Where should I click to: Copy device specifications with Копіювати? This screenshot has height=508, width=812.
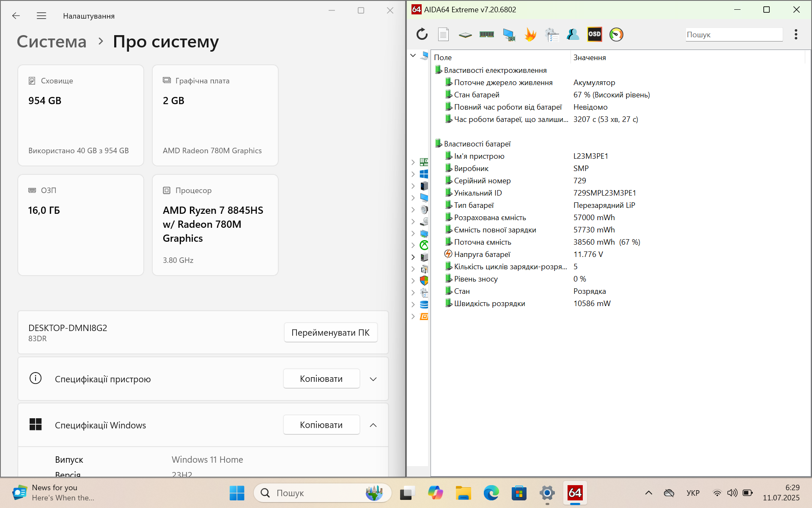(x=321, y=379)
